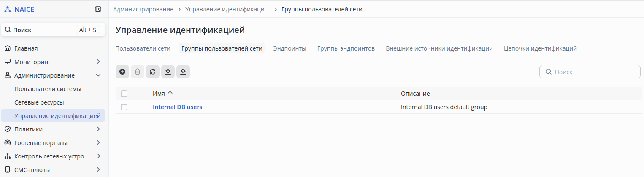This screenshot has height=177, width=644.
Task: Expand the Мониторинг menu chevron
Action: click(98, 62)
